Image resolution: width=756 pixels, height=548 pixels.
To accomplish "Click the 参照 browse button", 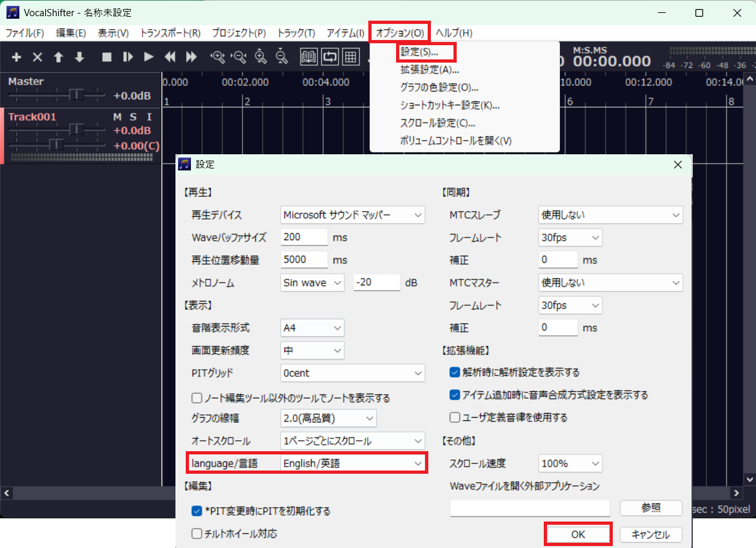I will (x=651, y=507).
